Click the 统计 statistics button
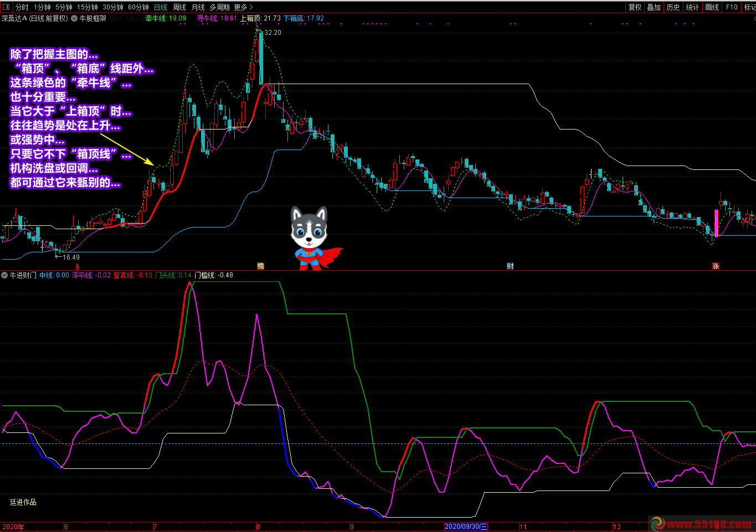Screen dimensions: 756x532 pyautogui.click(x=692, y=7)
